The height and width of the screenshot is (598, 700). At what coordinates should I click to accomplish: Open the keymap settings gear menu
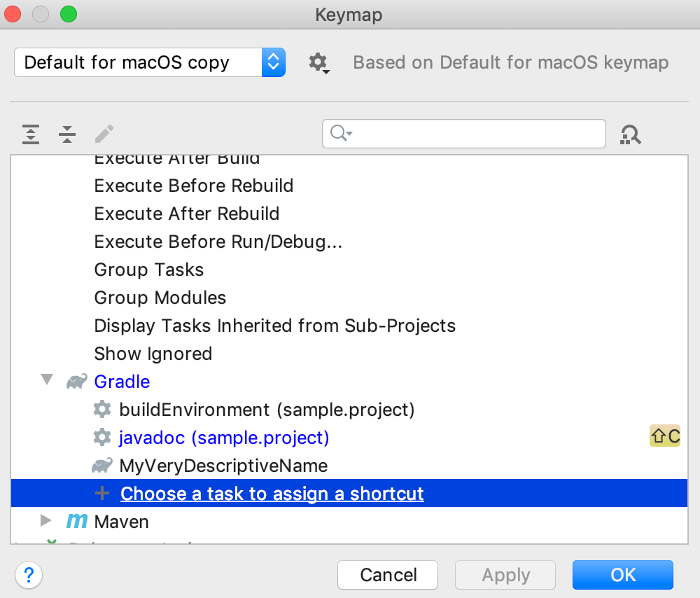318,62
